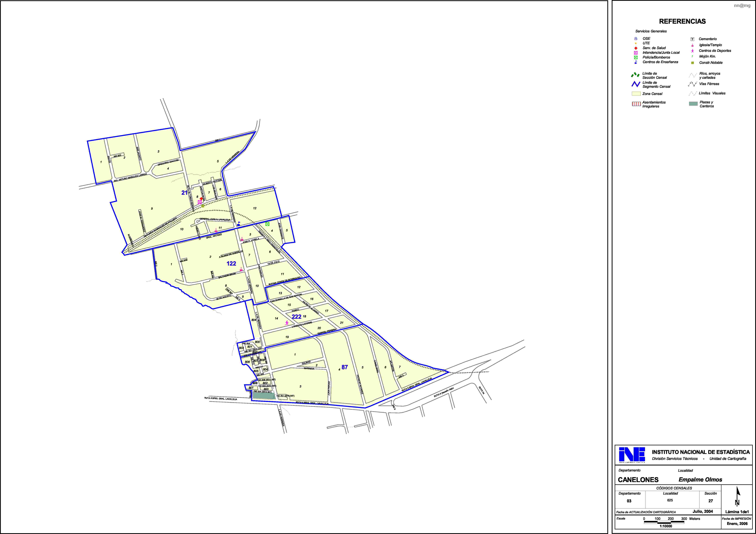Click the magenta Intendencia marker on the map
The image size is (756, 534).
(x=200, y=202)
